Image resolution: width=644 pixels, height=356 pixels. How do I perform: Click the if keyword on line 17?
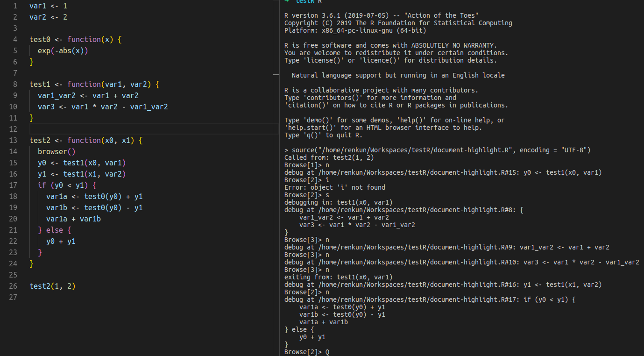tap(42, 185)
